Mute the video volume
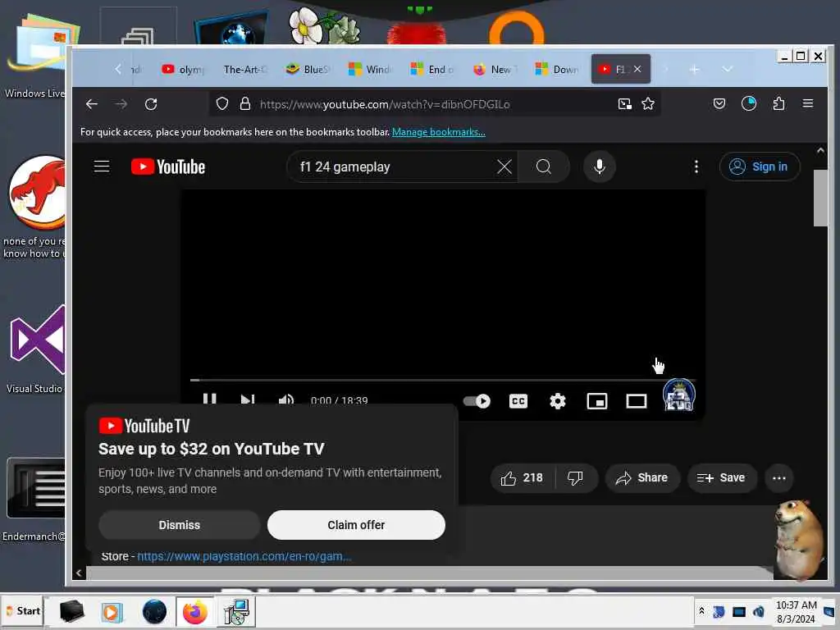Screen dimensions: 840x630 point(286,399)
